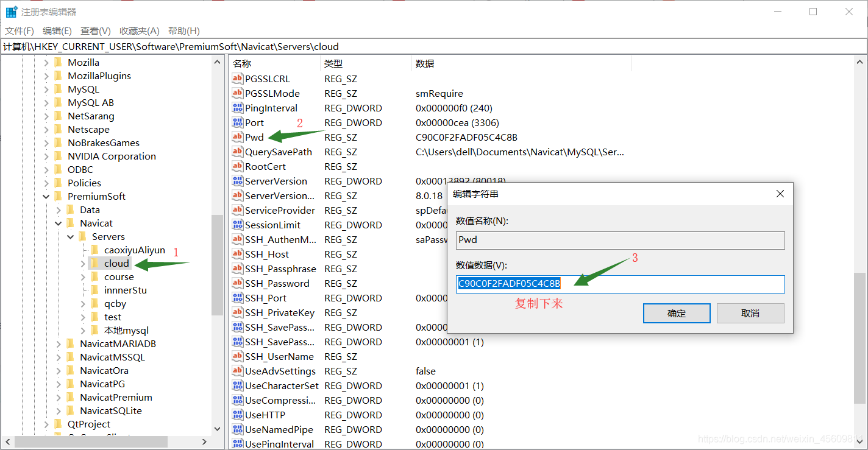This screenshot has width=868, height=450.
Task: Open the 收藏夹(A) menu
Action: pyautogui.click(x=140, y=30)
